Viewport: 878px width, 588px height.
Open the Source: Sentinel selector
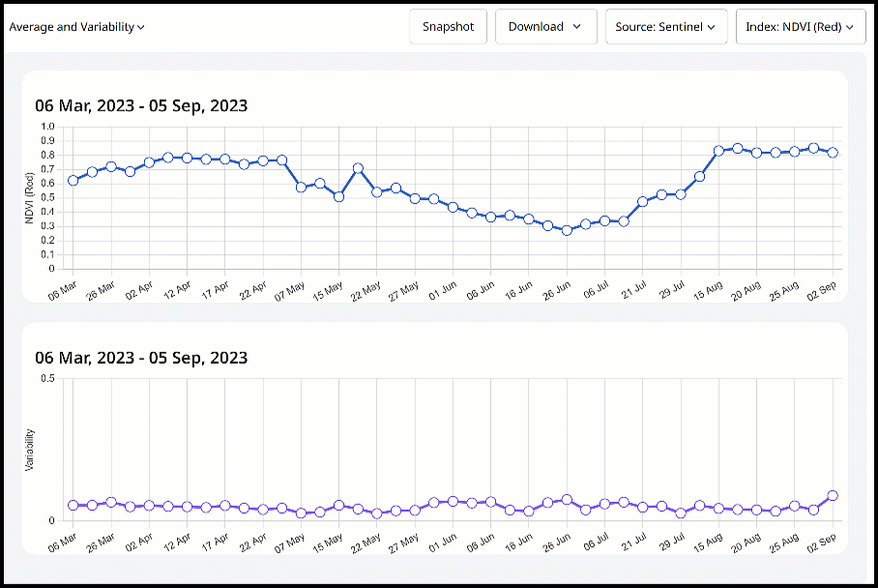(x=665, y=26)
